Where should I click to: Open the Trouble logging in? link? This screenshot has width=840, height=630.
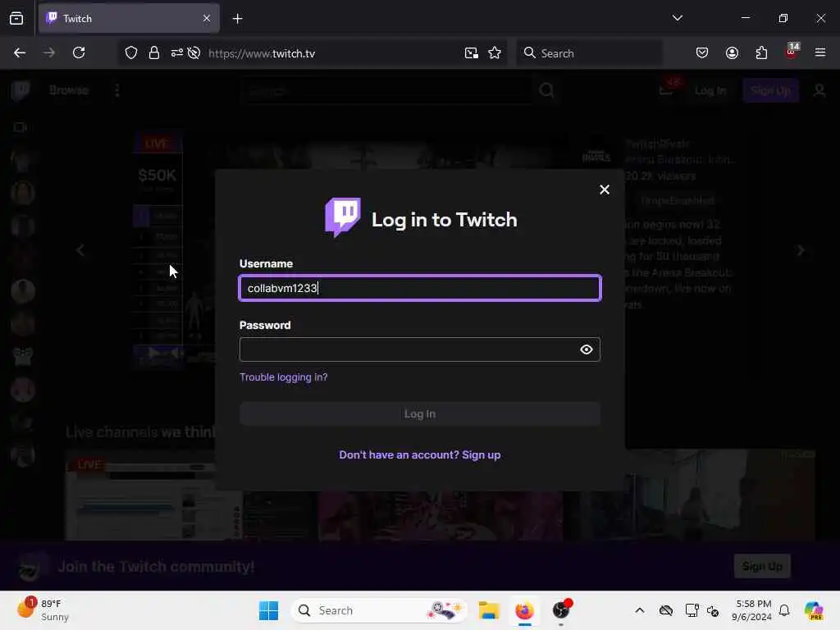(283, 377)
